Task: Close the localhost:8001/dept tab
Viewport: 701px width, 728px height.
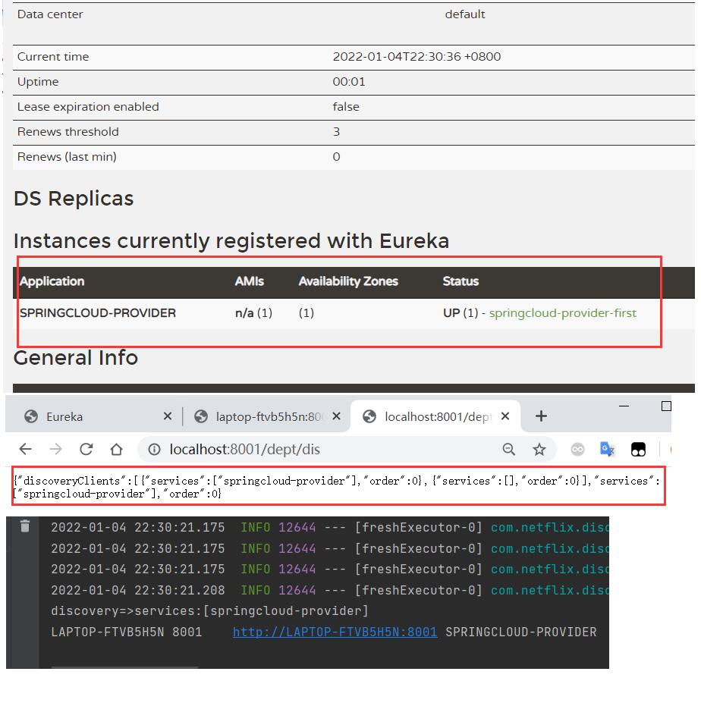Action: click(505, 416)
